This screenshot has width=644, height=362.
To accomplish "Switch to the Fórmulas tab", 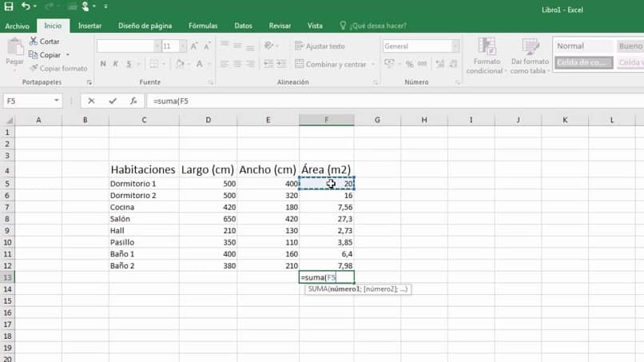I will coord(203,26).
